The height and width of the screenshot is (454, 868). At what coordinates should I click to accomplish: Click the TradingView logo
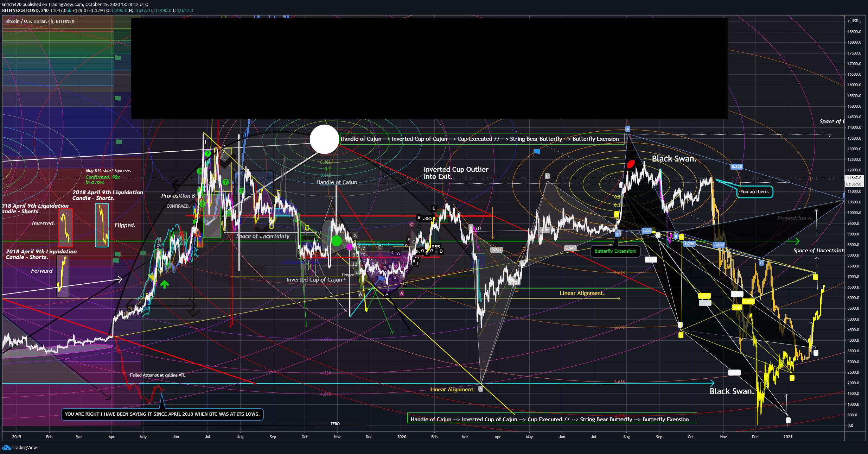[19, 447]
